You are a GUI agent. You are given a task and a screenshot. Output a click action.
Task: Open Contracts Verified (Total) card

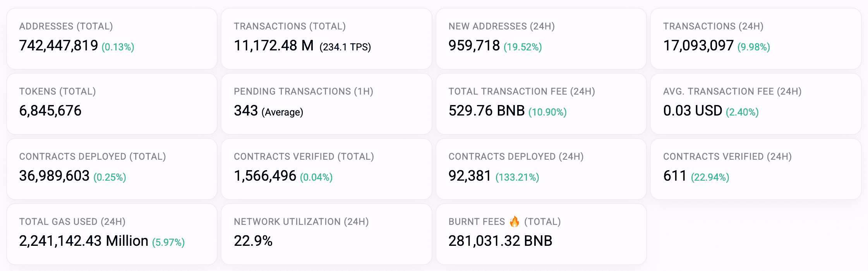(x=326, y=169)
